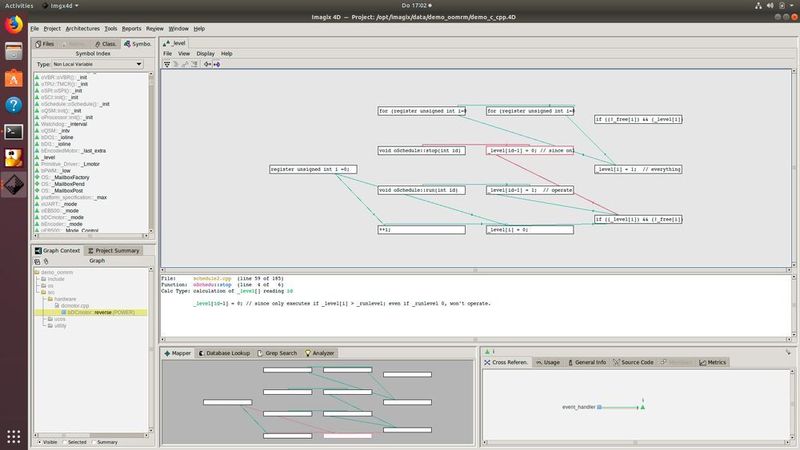Click the green triangle symbol icon labeled i
Screen dimensions: 800x450
pos(487,352)
